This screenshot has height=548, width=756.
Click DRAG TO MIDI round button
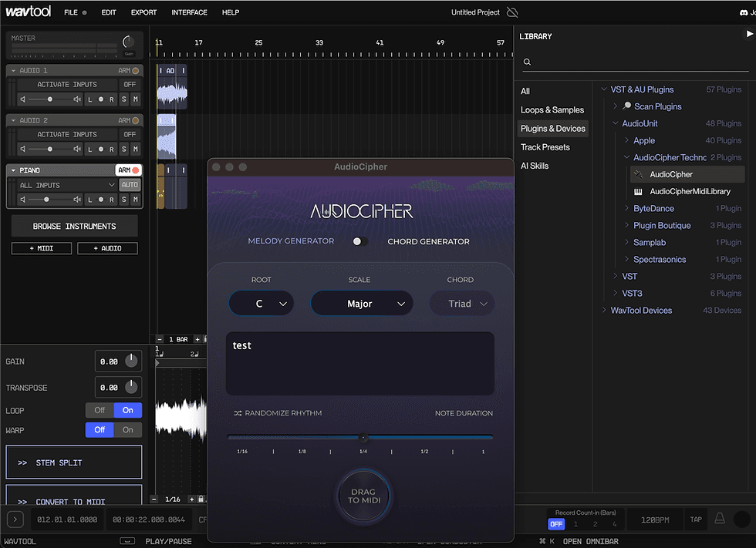point(363,496)
